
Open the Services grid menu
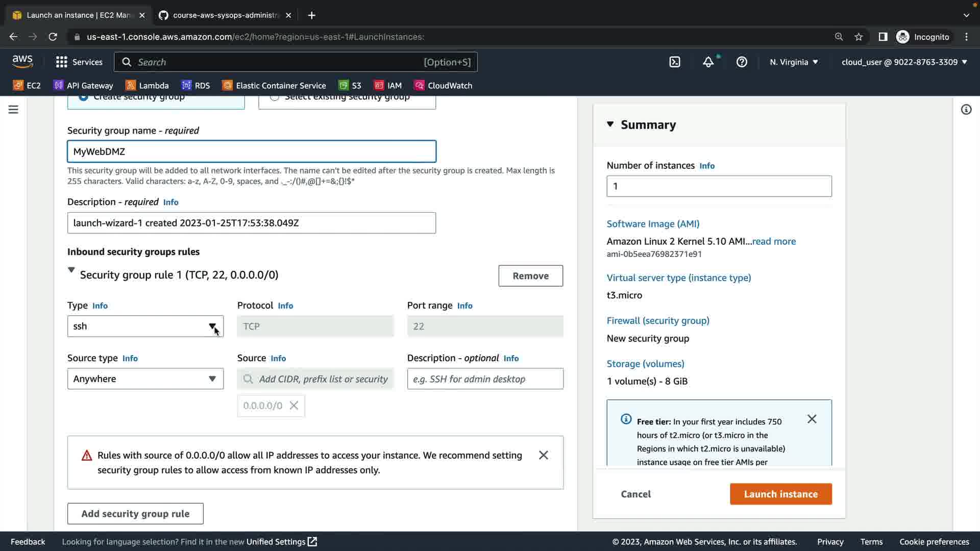tap(79, 62)
